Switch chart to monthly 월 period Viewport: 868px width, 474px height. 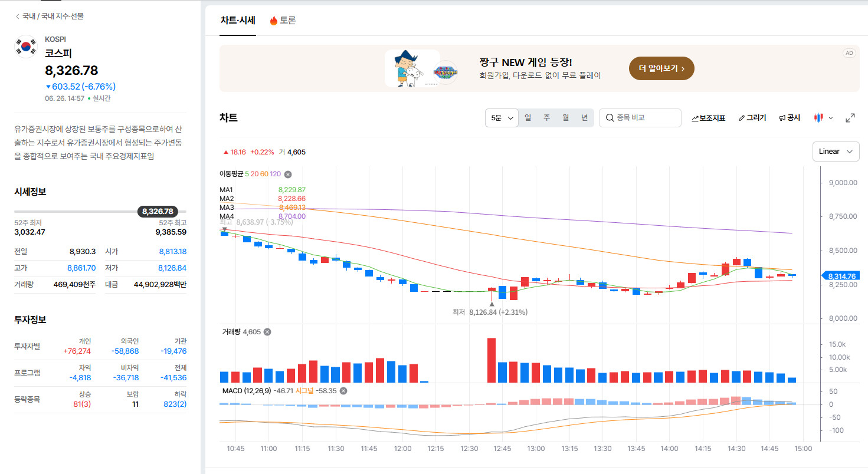565,118
